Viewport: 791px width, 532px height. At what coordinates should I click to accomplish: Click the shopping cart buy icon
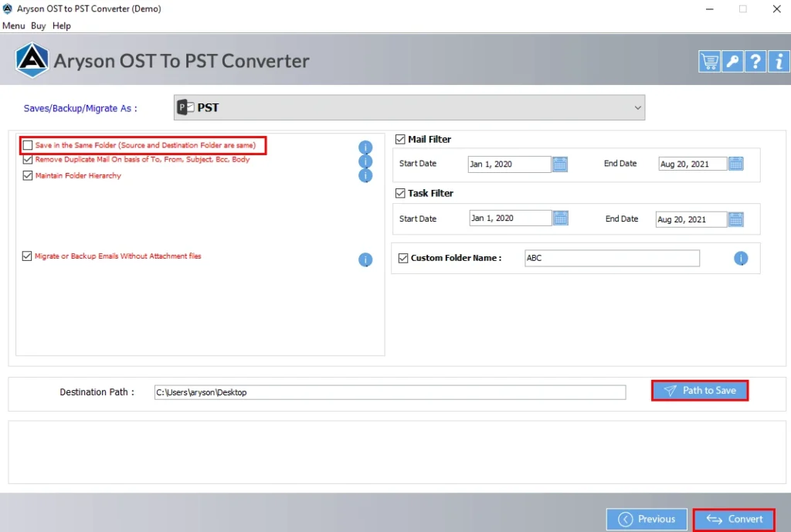click(x=709, y=62)
